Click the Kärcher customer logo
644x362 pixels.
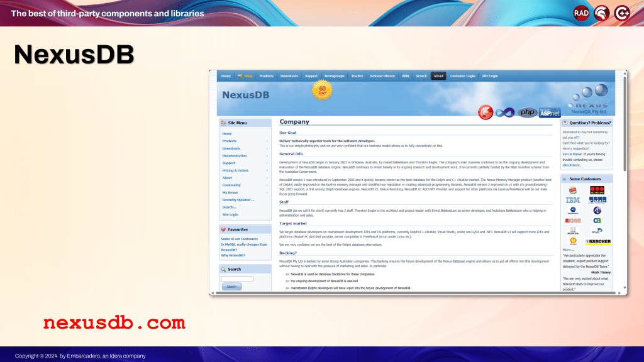[x=598, y=242]
